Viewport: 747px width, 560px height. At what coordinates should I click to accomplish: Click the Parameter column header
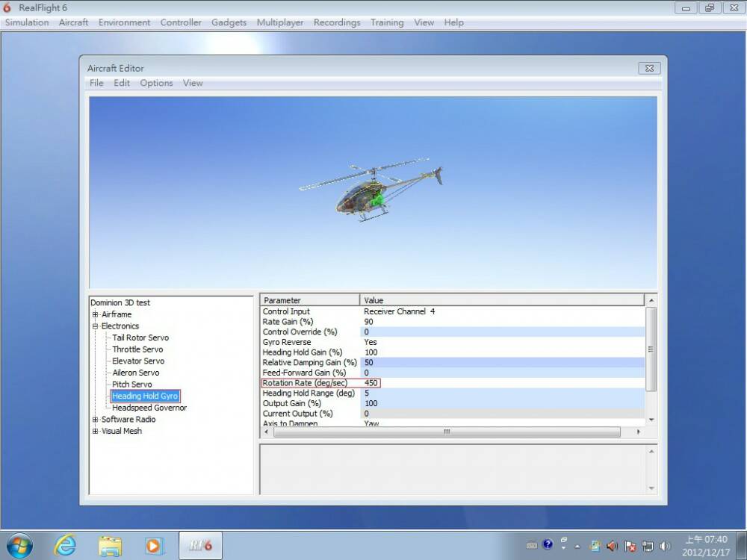click(x=310, y=300)
